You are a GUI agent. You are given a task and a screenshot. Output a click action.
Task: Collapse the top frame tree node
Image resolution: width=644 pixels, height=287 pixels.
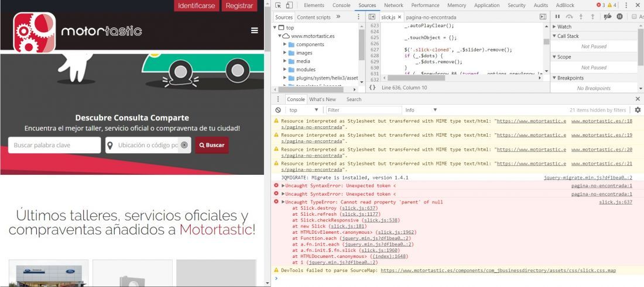pos(275,28)
